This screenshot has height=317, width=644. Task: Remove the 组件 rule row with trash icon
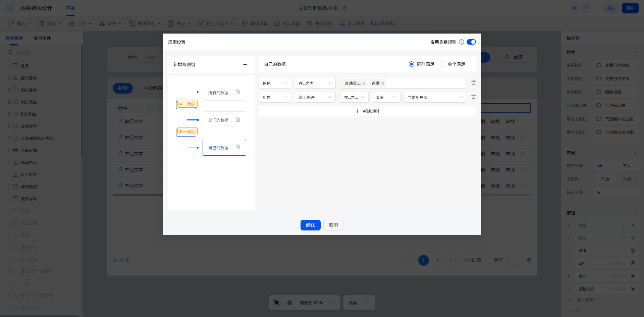tap(474, 97)
